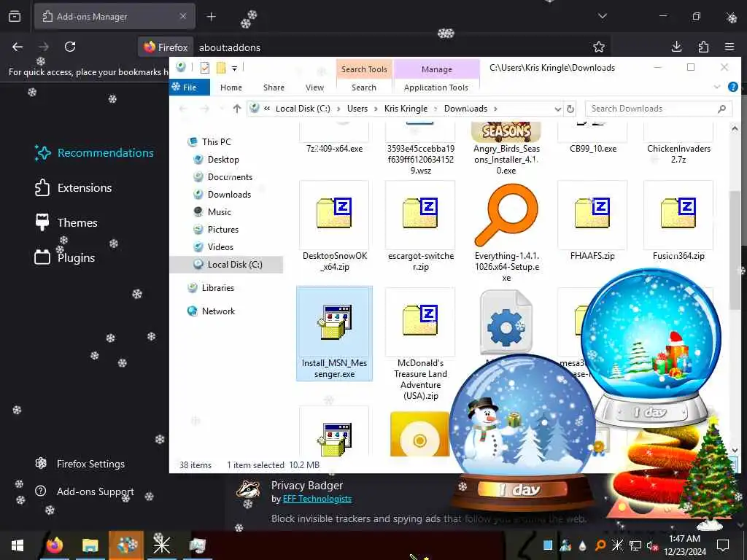Viewport: 747px width, 560px height.
Task: Select McDonald's Treasure Land Adventure zip
Action: 420,344
